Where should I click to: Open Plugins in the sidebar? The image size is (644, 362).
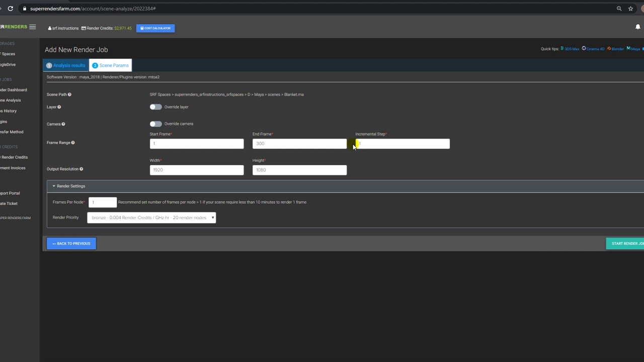tap(4, 122)
